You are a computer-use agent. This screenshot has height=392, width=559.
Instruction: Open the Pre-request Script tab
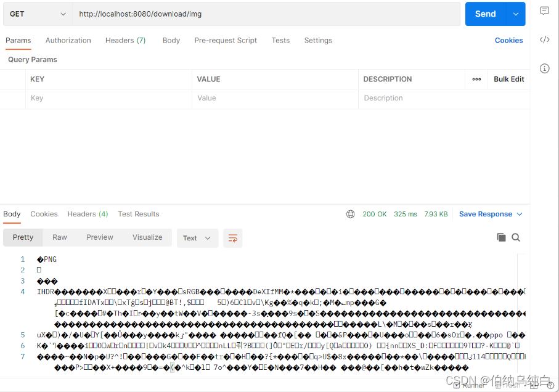point(226,40)
